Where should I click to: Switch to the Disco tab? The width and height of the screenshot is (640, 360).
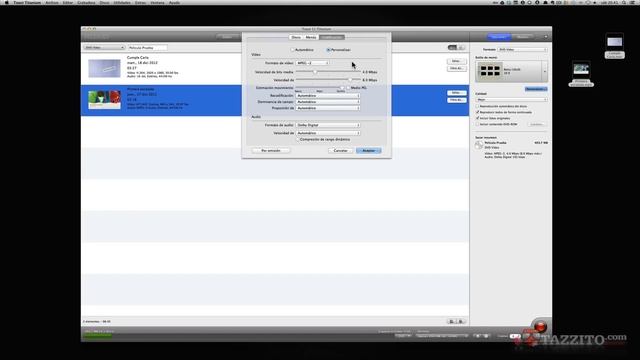tap(296, 37)
